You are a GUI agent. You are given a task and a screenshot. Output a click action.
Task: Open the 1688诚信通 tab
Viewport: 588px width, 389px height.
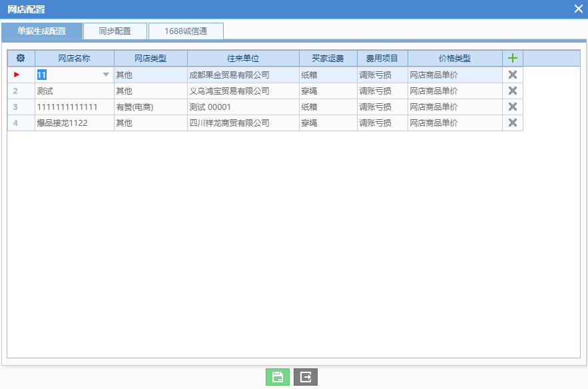pyautogui.click(x=186, y=31)
